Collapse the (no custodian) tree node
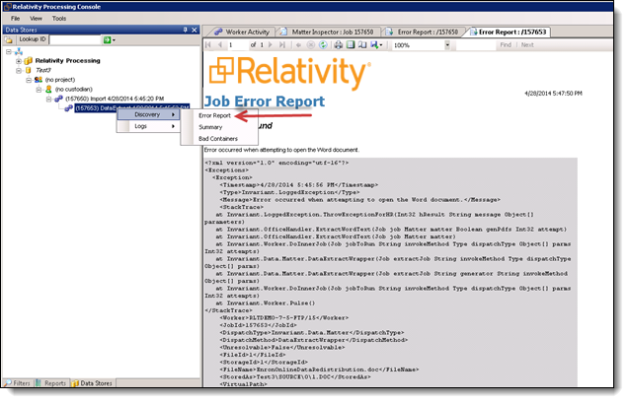Image resolution: width=629 pixels, height=403 pixels. 39,90
